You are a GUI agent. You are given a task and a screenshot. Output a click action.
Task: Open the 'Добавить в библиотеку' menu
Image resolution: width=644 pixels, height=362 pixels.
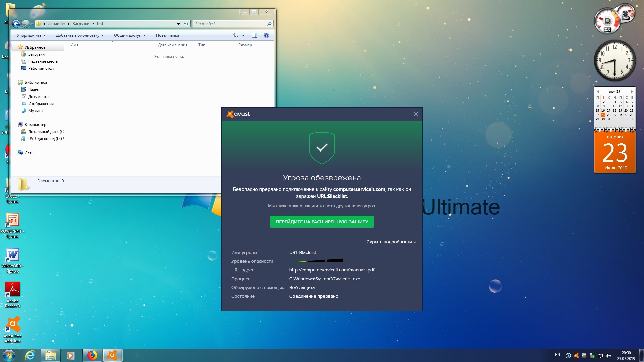point(79,35)
